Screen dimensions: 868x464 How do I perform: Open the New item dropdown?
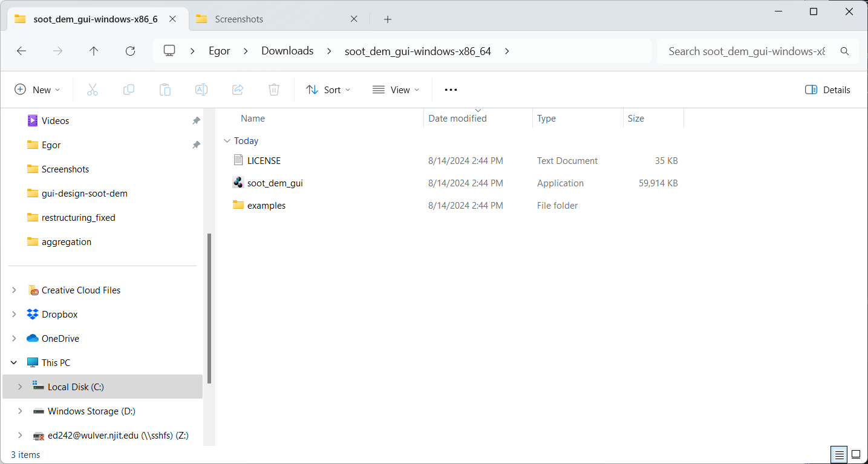pos(38,90)
